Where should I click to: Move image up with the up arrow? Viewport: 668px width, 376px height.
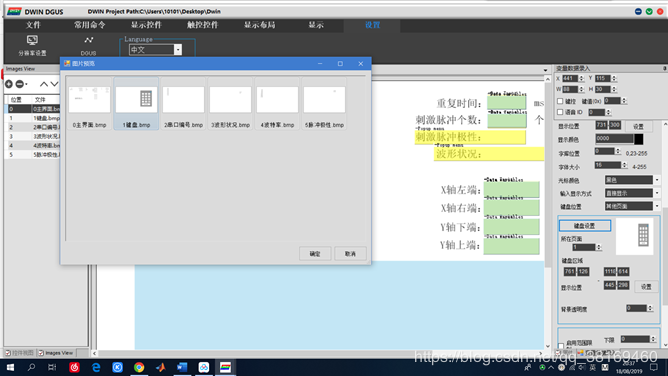tap(43, 84)
